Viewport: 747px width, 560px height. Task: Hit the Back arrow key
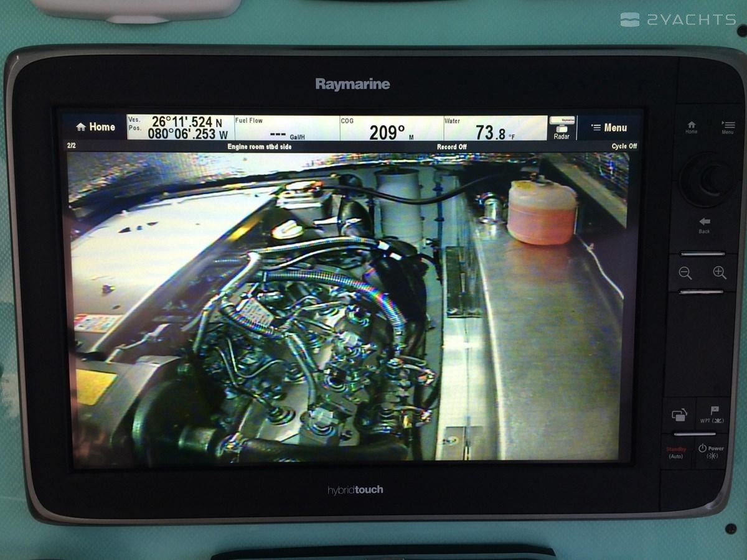click(704, 225)
